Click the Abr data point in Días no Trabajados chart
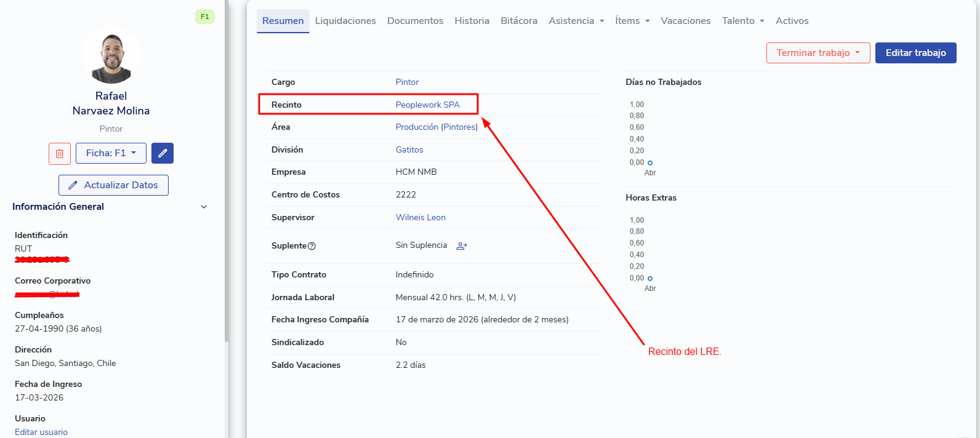The width and height of the screenshot is (980, 438). click(650, 162)
